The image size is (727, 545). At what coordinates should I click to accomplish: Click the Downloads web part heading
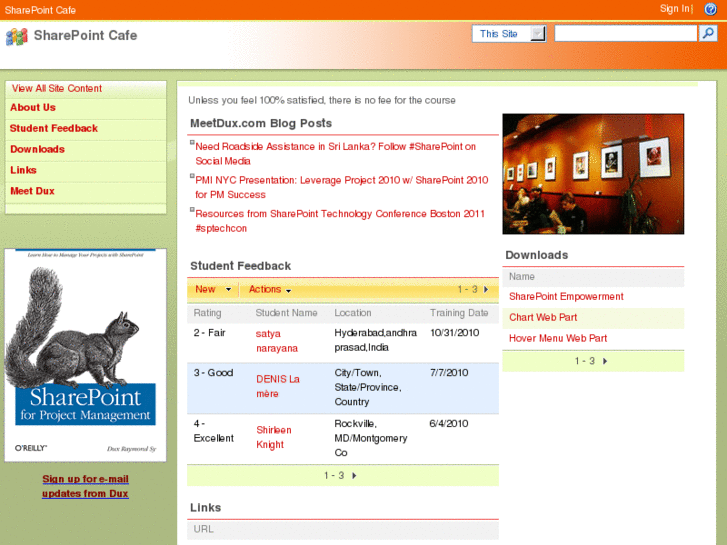(536, 255)
